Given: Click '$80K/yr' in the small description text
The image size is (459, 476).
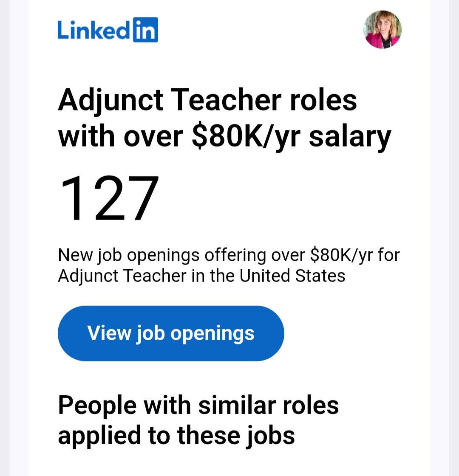Looking at the screenshot, I should [x=342, y=255].
